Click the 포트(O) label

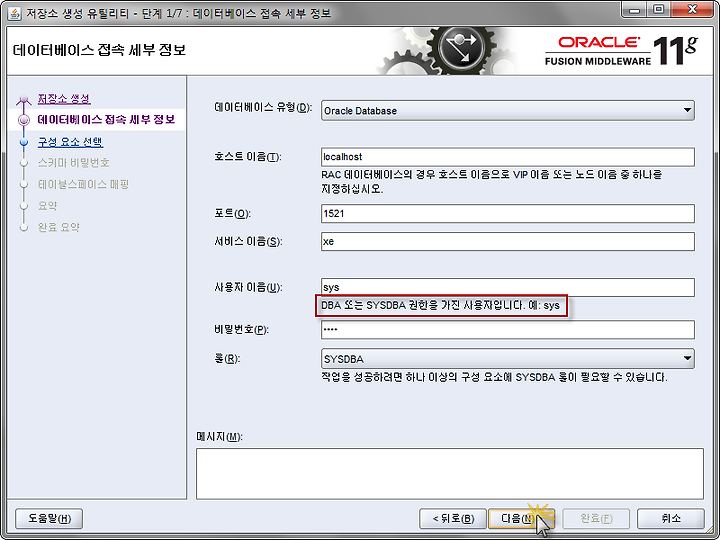(x=232, y=214)
